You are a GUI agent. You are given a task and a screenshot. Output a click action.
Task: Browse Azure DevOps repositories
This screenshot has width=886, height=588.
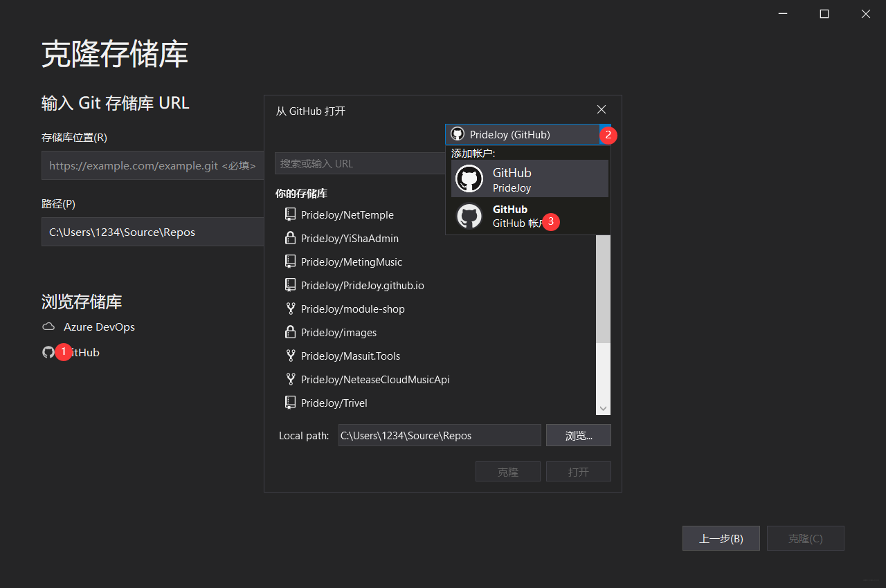coord(89,327)
